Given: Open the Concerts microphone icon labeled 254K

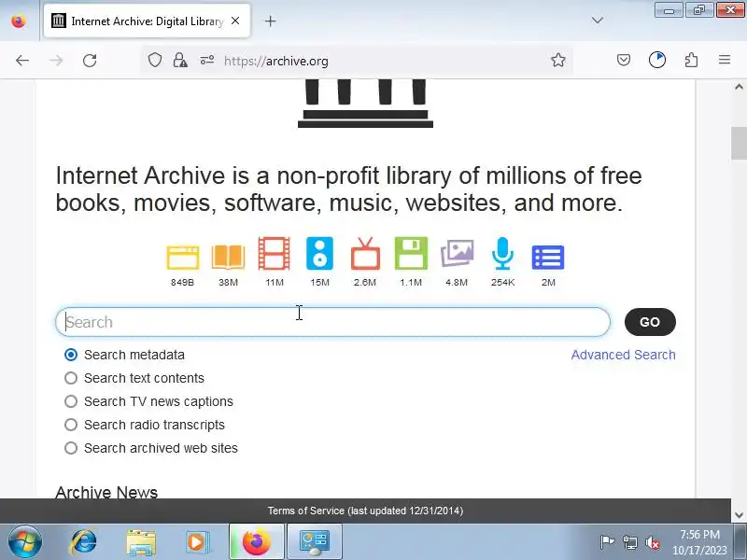Looking at the screenshot, I should tap(502, 253).
